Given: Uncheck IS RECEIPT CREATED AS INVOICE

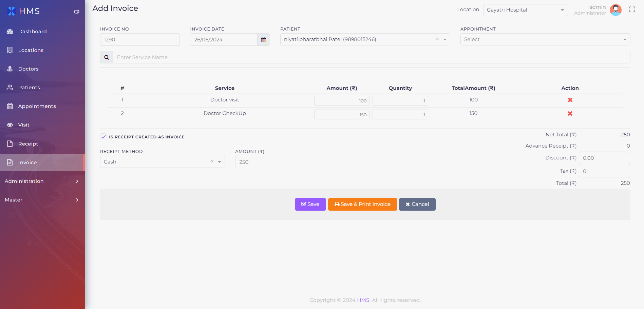Looking at the screenshot, I should click(103, 137).
